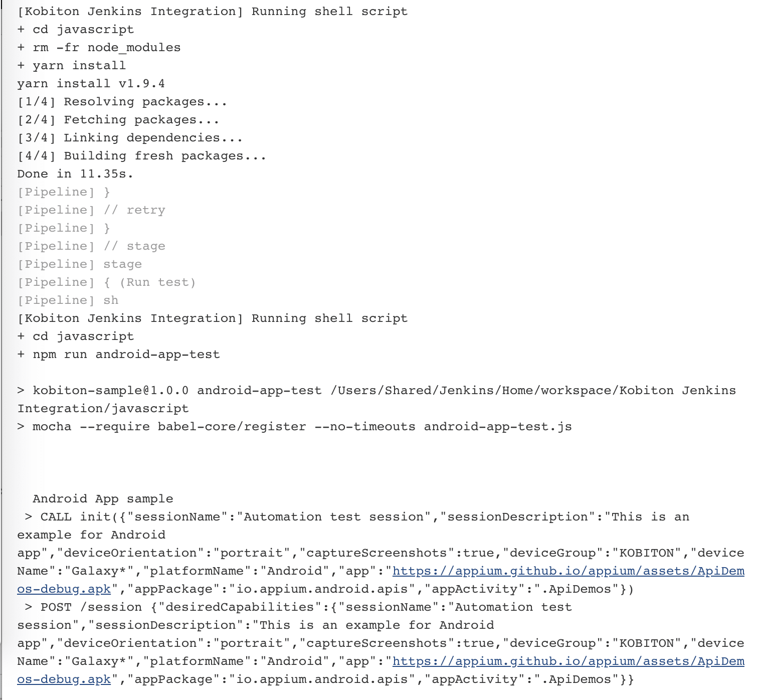Click the 'yarn install v1.9.4' log line
The width and height of the screenshot is (759, 700).
coord(91,84)
